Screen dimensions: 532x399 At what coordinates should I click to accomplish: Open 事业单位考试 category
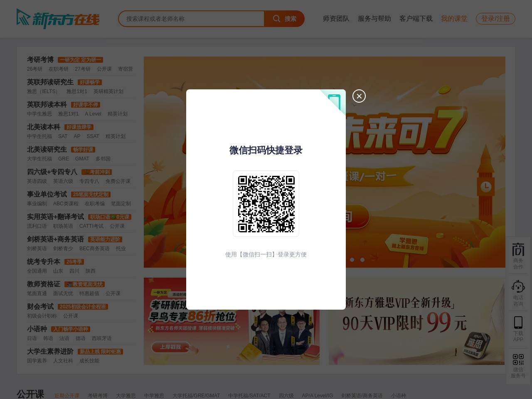pos(47,194)
